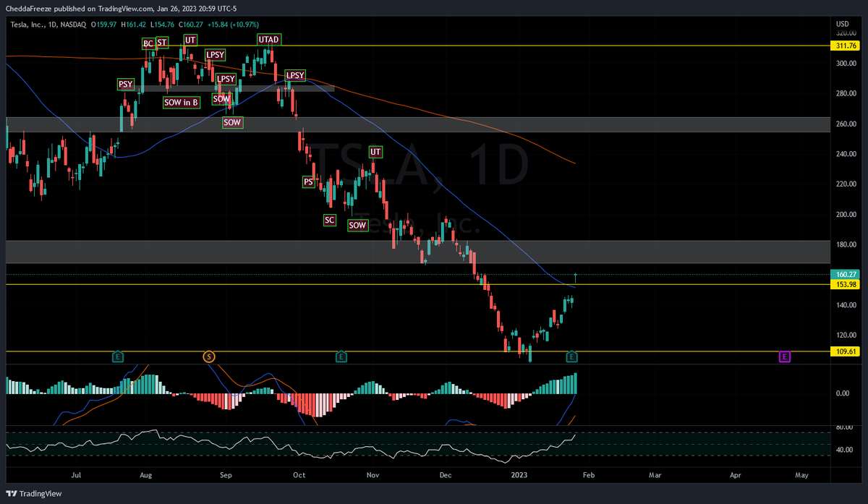Viewport: 868px width, 504px height.
Task: Select the BC annotation label
Action: (x=148, y=43)
